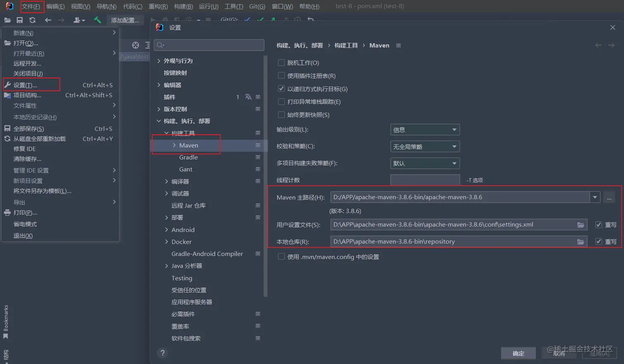Click the project-level icon on the Maven row
Viewport: 624px width, 364px height.
click(x=258, y=145)
